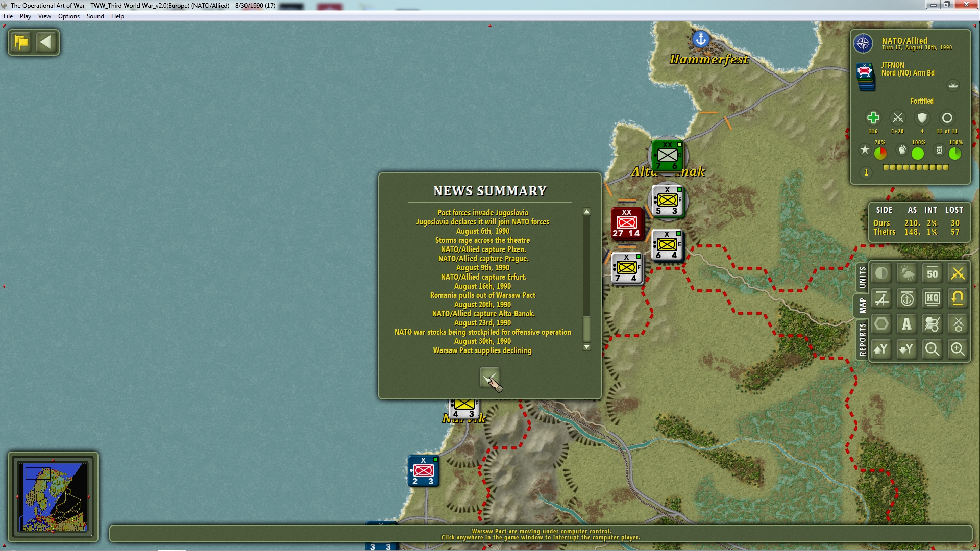The height and width of the screenshot is (551, 980).
Task: Toggle the crossed-out 'A' air units icon
Action: point(881,299)
